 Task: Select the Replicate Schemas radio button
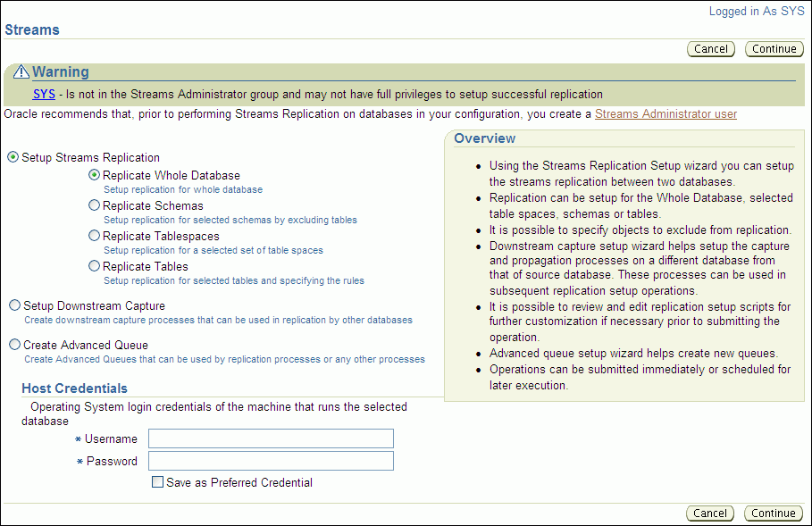tap(95, 205)
